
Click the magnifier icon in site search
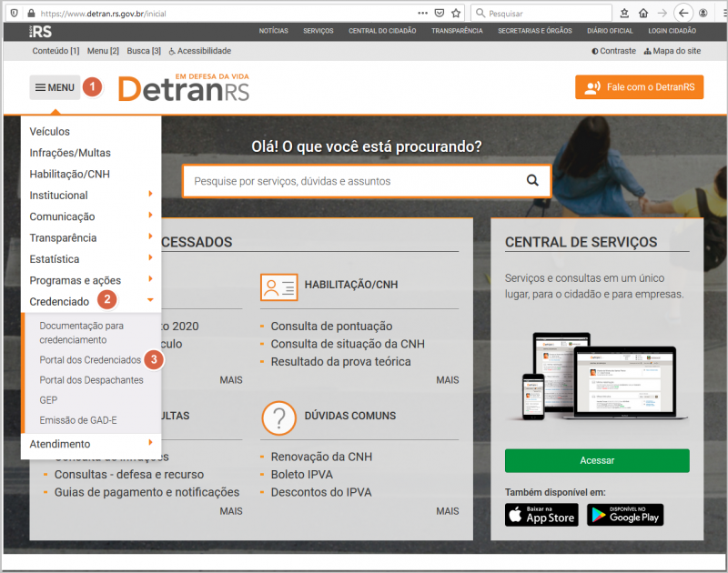[x=532, y=180]
